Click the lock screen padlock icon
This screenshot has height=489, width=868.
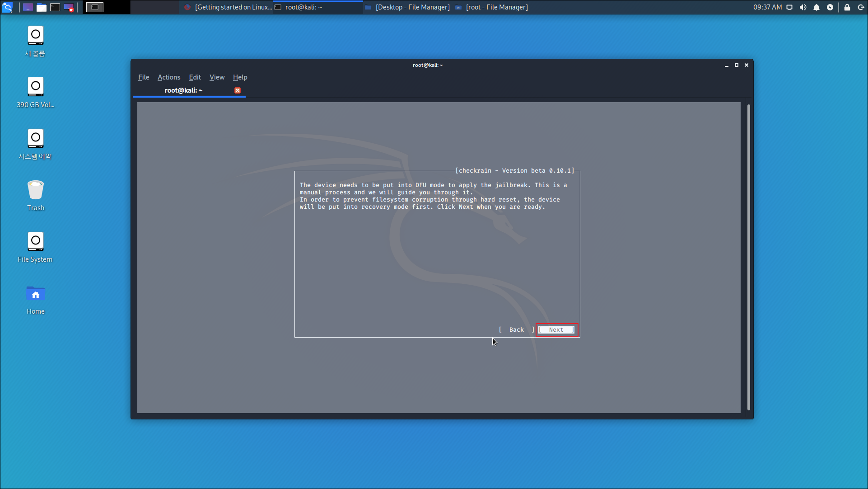[847, 7]
